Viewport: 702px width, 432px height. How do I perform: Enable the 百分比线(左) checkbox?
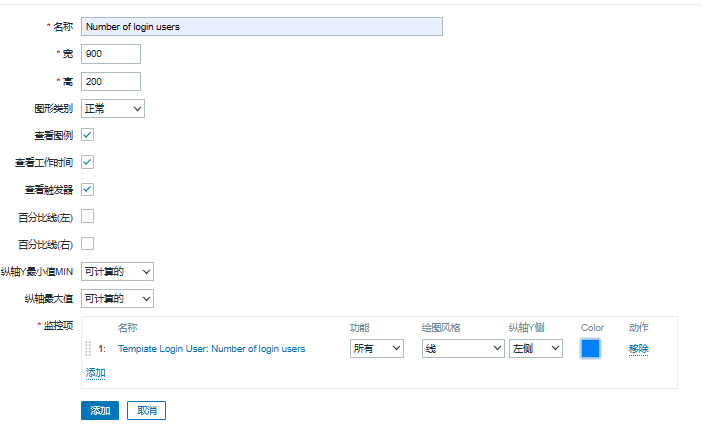87,217
